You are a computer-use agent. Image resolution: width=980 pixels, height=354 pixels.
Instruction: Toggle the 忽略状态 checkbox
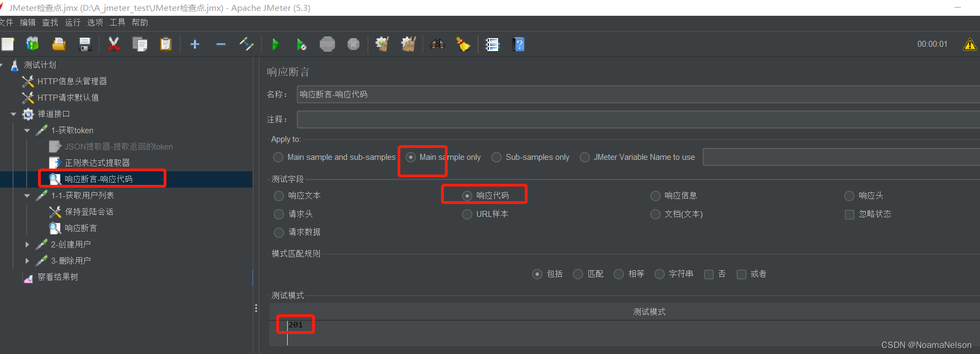[849, 214]
